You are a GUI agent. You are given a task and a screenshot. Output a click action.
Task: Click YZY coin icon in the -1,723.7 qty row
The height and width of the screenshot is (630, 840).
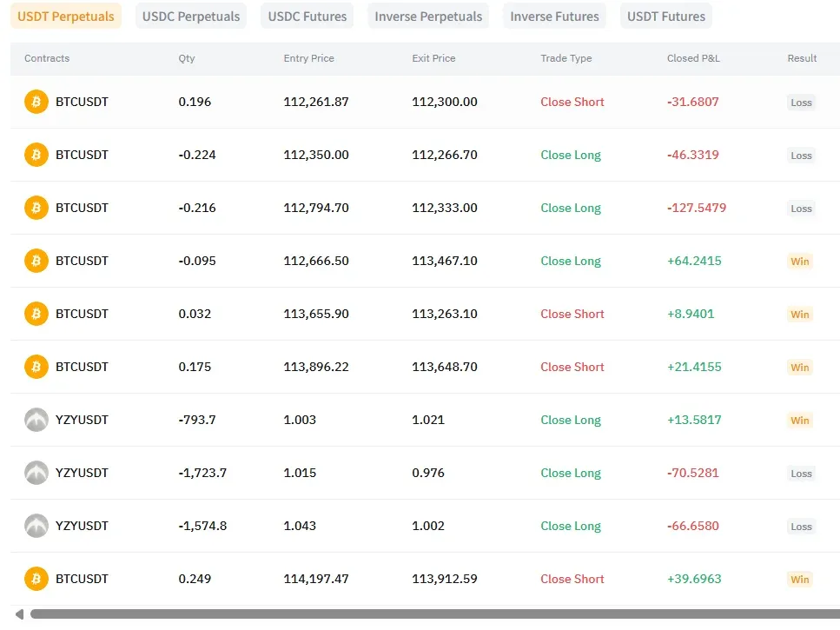[x=36, y=473]
